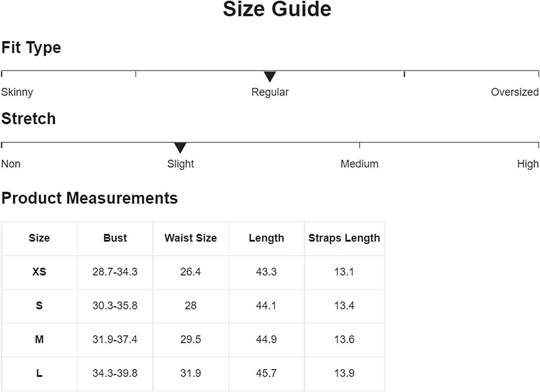This screenshot has height=392, width=540.
Task: Choose the Medium stretch label
Action: [x=359, y=164]
